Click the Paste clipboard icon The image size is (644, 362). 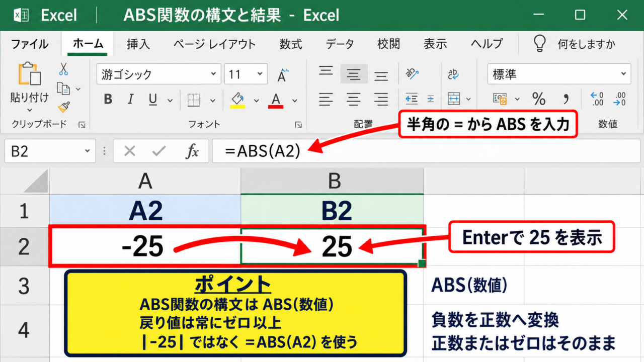coord(29,73)
